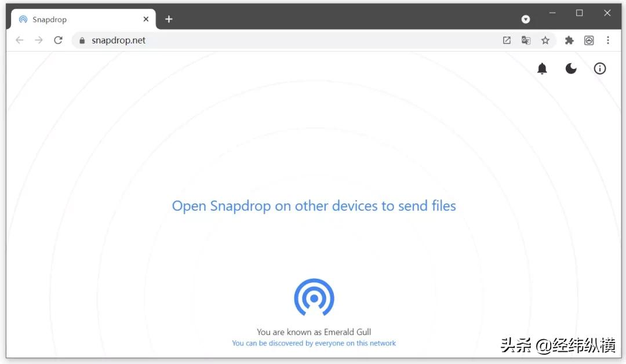Open page in app icon
Screen dimensions: 626x364
pyautogui.click(x=507, y=41)
